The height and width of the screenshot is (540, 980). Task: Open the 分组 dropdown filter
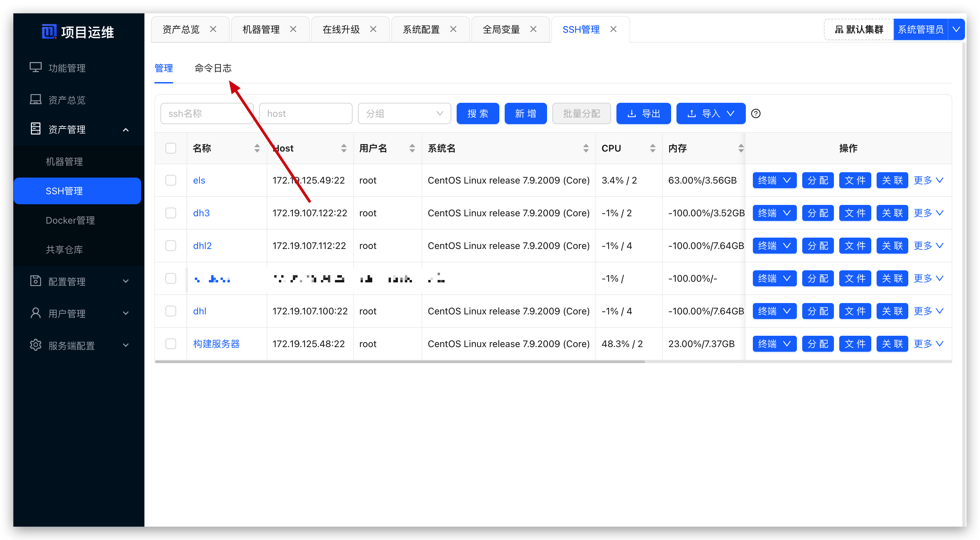coord(404,113)
